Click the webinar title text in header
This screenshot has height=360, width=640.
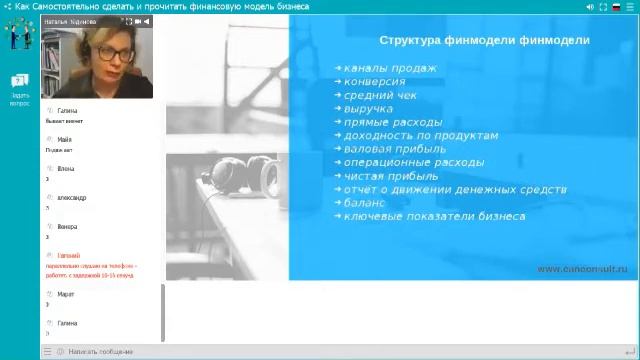[162, 7]
